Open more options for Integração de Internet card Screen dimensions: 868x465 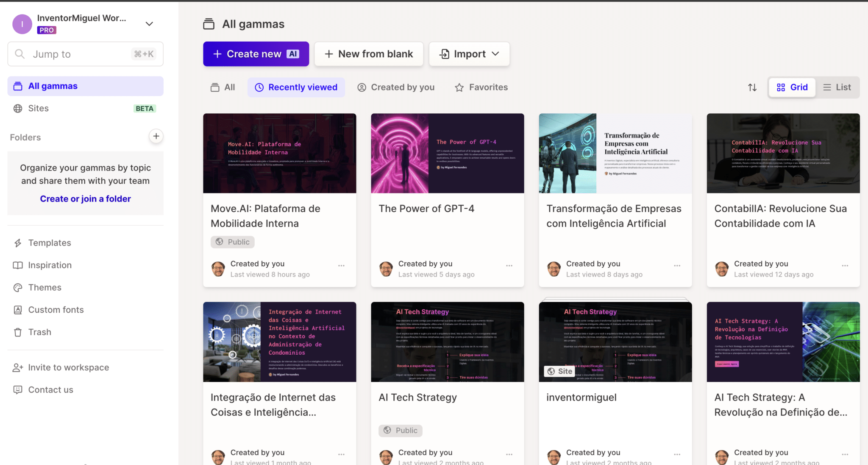coord(341,454)
